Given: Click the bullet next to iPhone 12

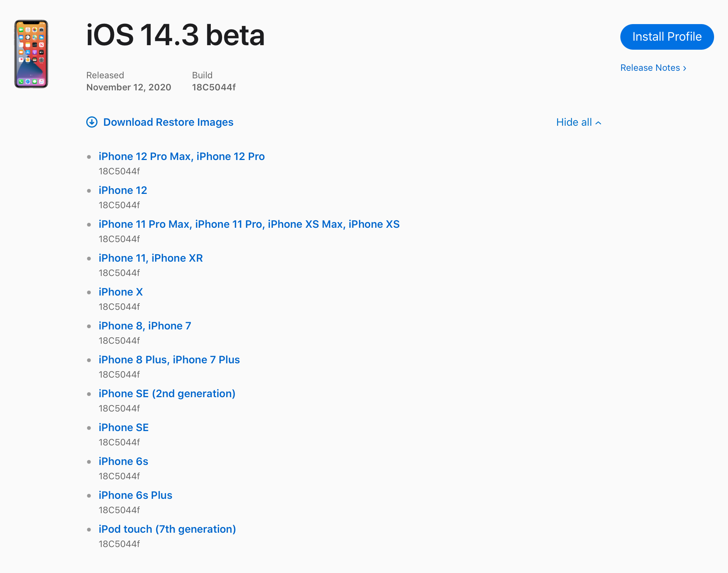Looking at the screenshot, I should [x=89, y=190].
